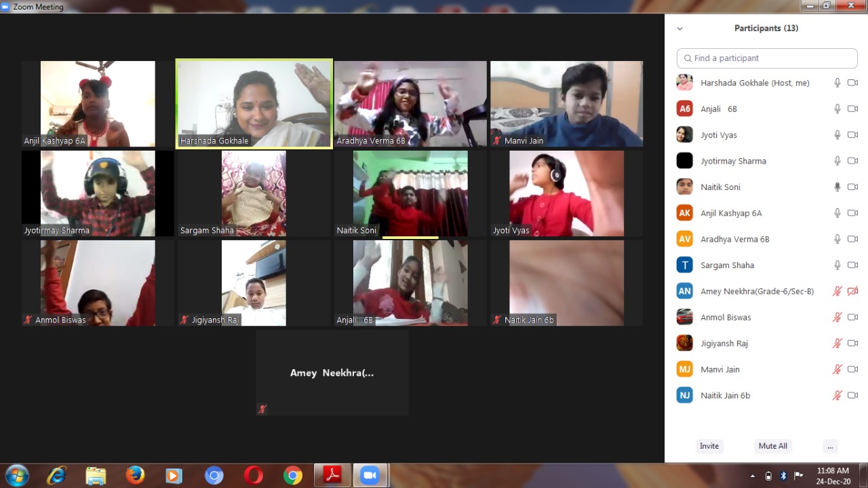Image resolution: width=868 pixels, height=488 pixels.
Task: Click Sargam Shaha name in participants list
Action: click(x=727, y=265)
